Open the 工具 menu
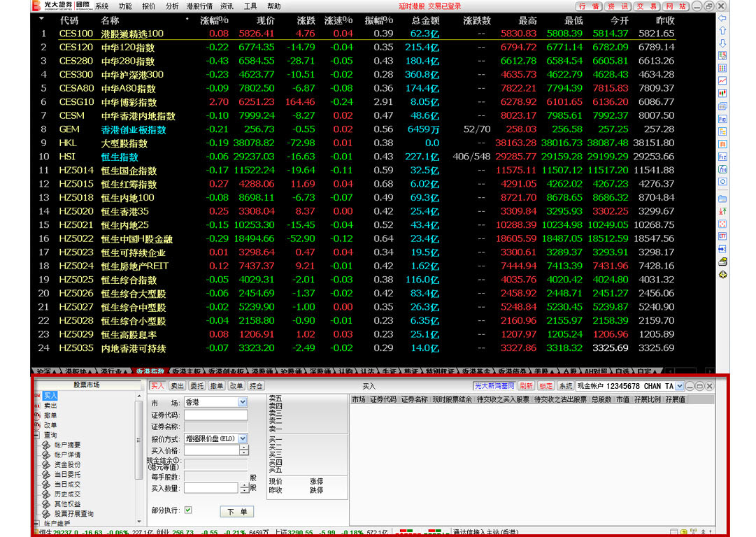This screenshot has width=756, height=537. 250,6
